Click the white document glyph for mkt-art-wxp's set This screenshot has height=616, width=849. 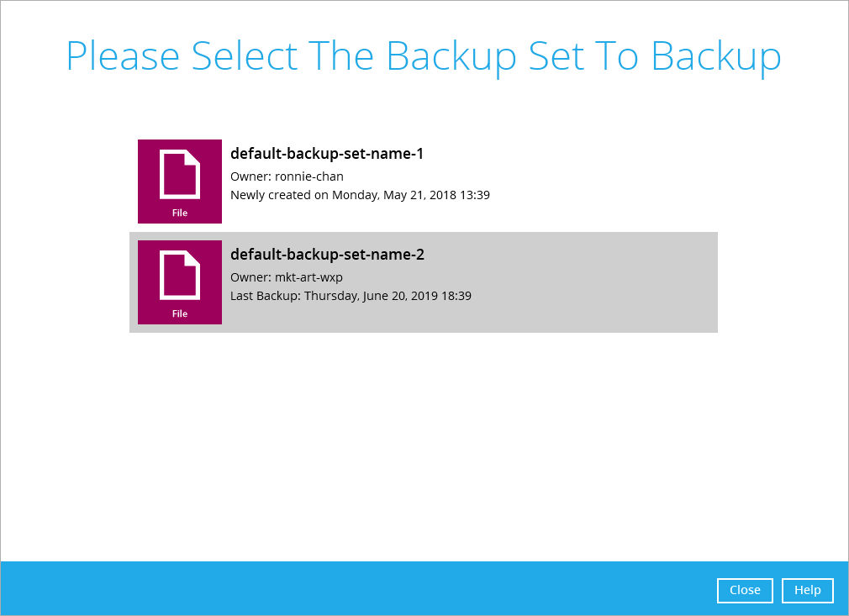[x=180, y=275]
